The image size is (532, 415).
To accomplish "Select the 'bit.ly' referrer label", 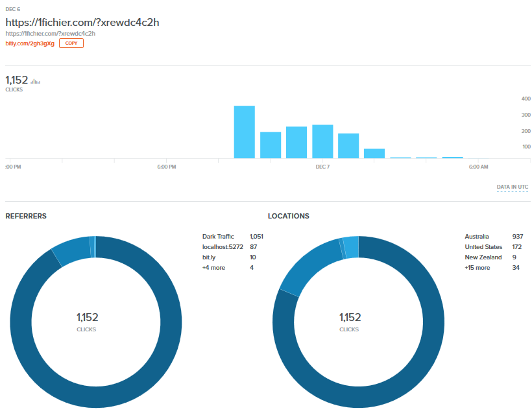I will [x=209, y=257].
